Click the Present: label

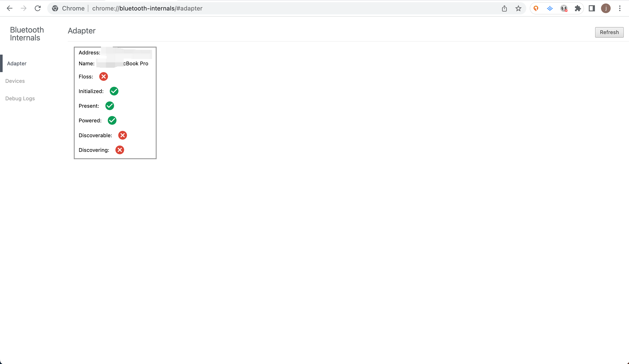coord(89,106)
